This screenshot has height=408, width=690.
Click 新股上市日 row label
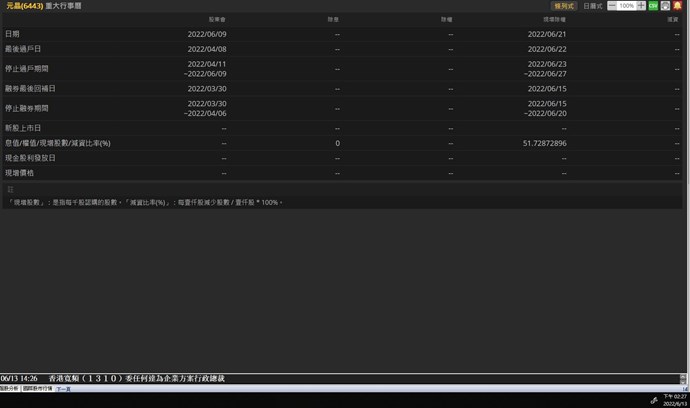tap(23, 128)
